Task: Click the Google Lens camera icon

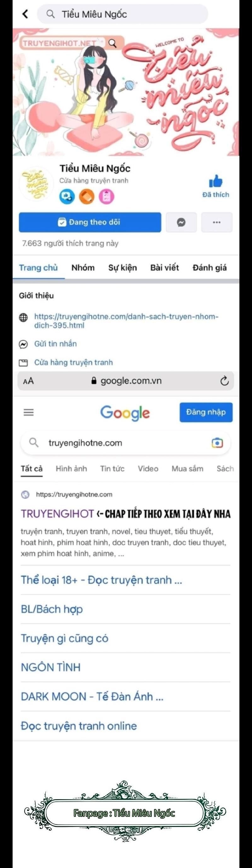Action: [x=217, y=443]
